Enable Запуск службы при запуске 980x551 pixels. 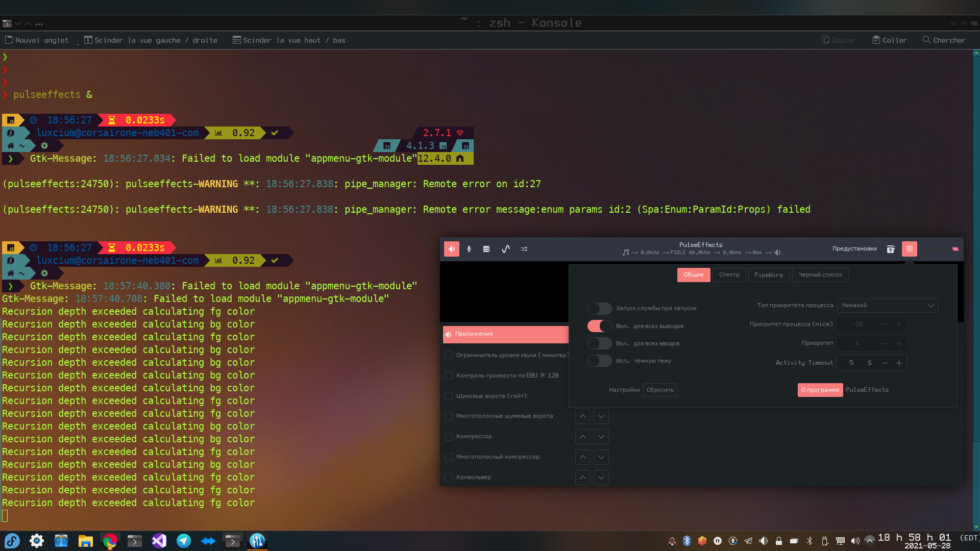pos(599,308)
